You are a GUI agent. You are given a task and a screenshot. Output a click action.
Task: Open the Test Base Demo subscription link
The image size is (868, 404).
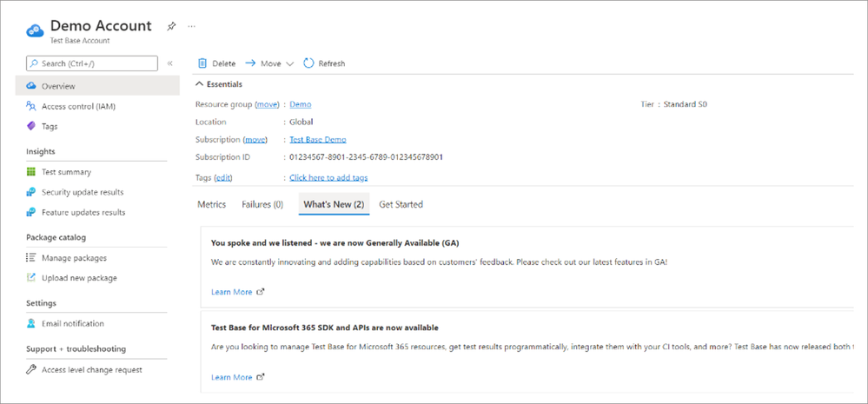pyautogui.click(x=318, y=140)
